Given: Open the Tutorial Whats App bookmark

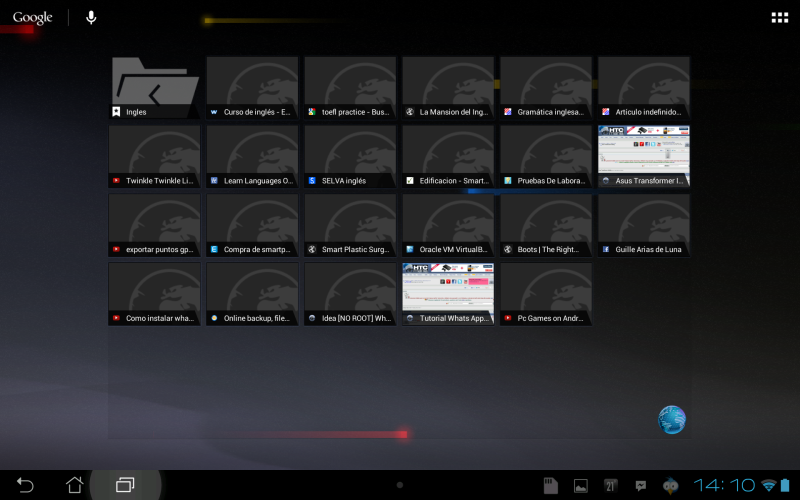Looking at the screenshot, I should pyautogui.click(x=448, y=294).
